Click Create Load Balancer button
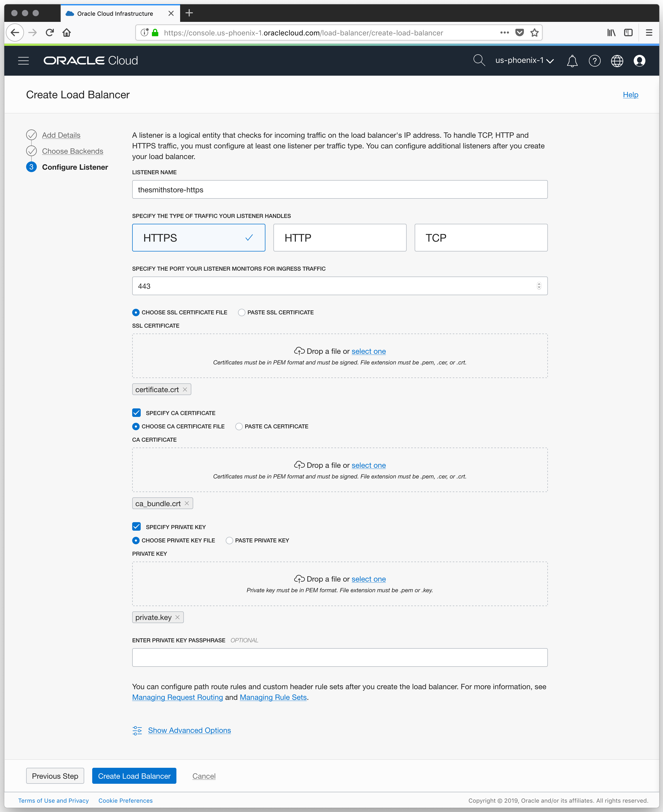 [134, 776]
